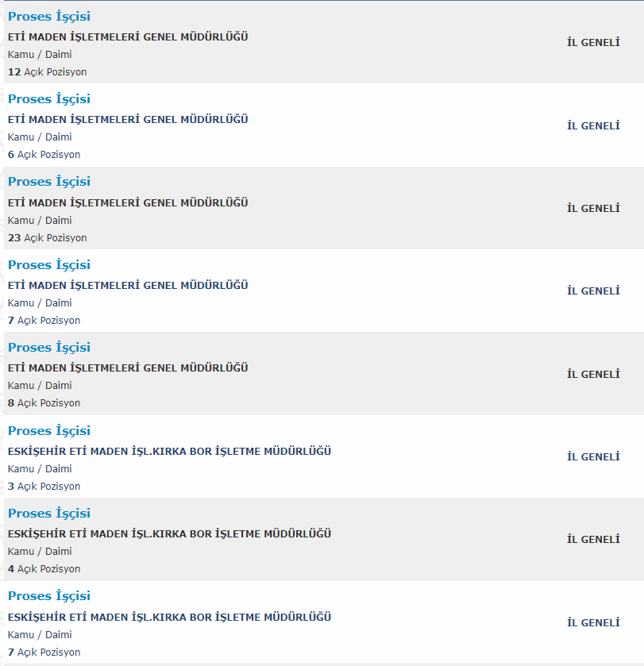The height and width of the screenshot is (666, 644).
Task: Click "Kamu / Daimi" in the 6-position listing
Action: [40, 137]
